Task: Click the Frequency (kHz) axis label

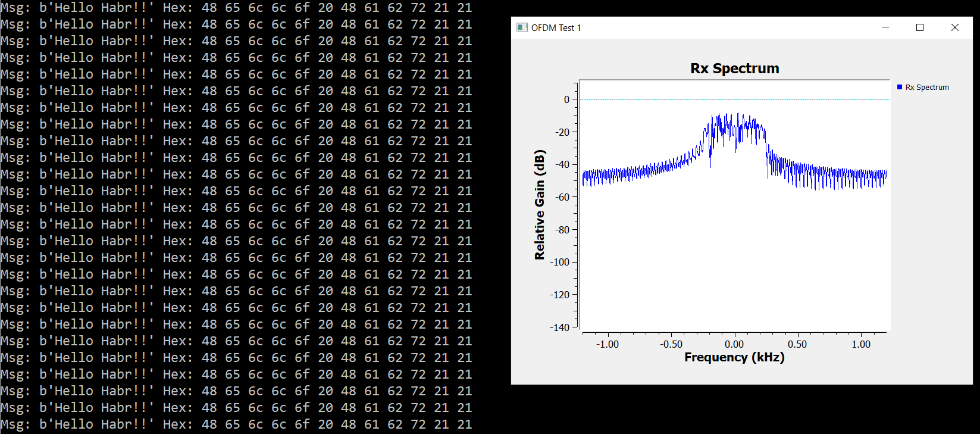Action: tap(734, 357)
